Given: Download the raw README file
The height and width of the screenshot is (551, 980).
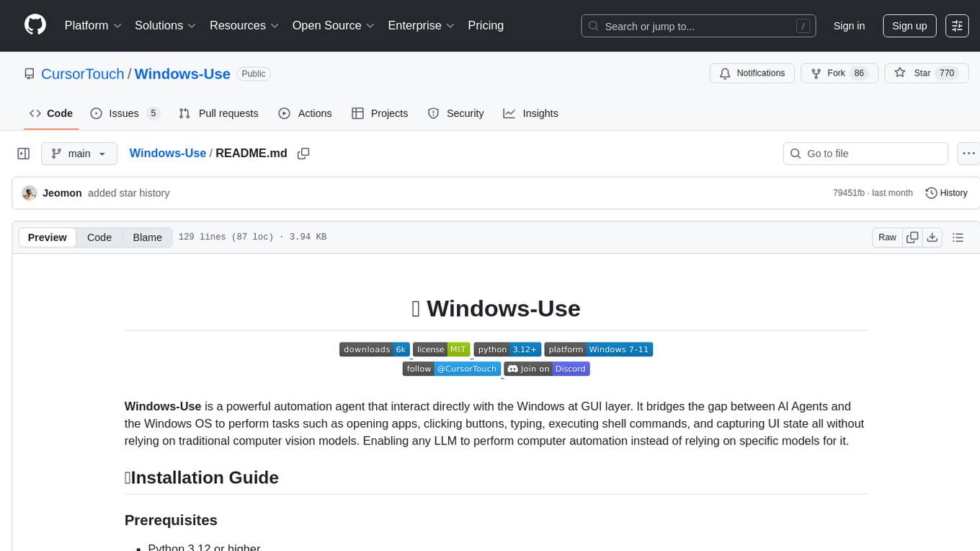Looking at the screenshot, I should click(x=932, y=237).
